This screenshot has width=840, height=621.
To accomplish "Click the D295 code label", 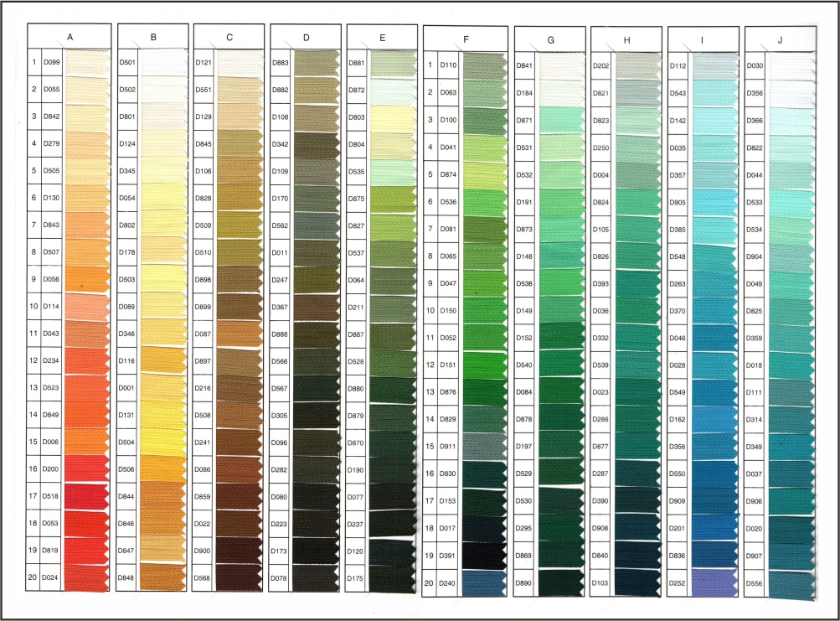I will [523, 528].
